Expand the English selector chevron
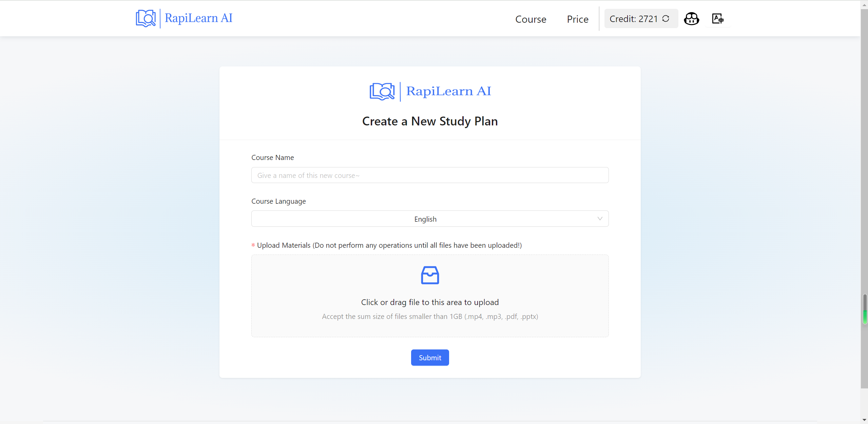The width and height of the screenshot is (868, 424). 599,219
